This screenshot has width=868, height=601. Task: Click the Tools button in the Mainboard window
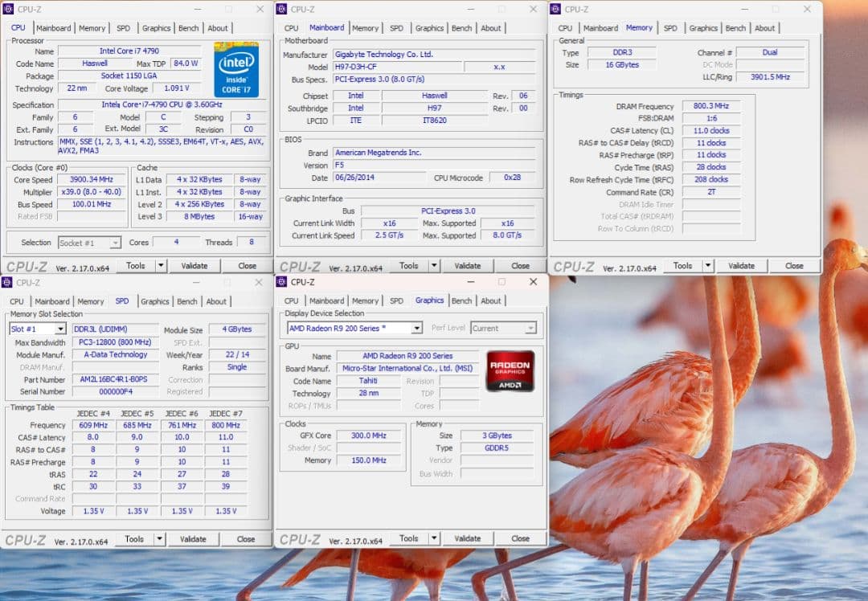click(409, 265)
